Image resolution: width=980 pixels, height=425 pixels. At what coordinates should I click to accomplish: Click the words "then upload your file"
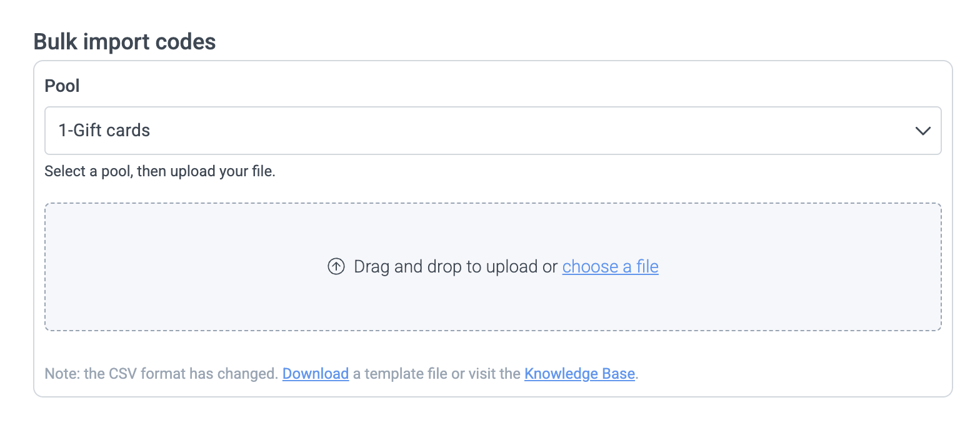[206, 171]
